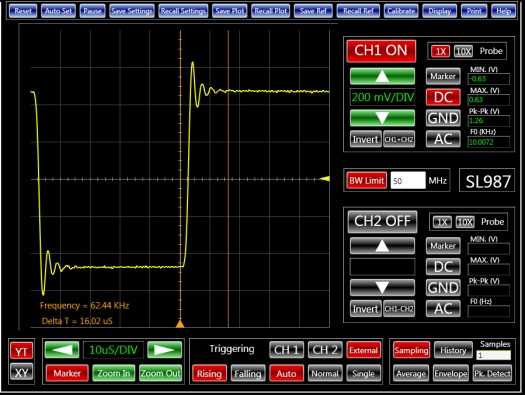This screenshot has width=525, height=395.
Task: Increase CH1 volts per division with up arrow
Action: tap(382, 76)
